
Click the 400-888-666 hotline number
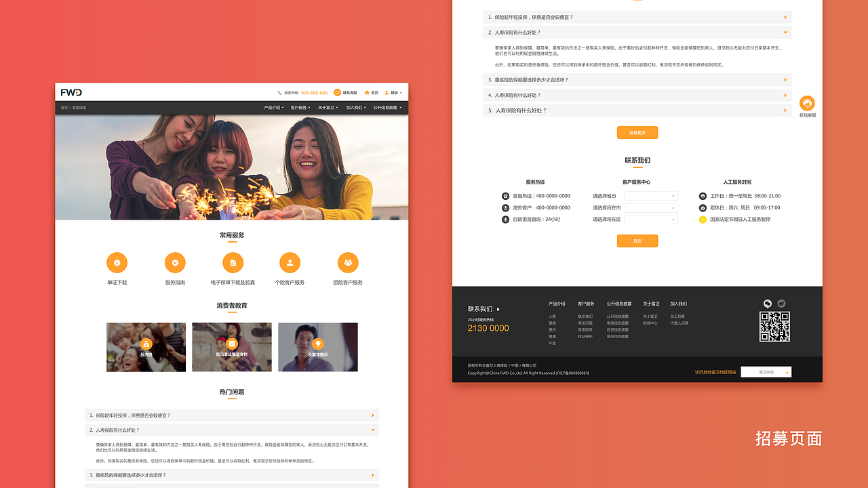pyautogui.click(x=314, y=93)
